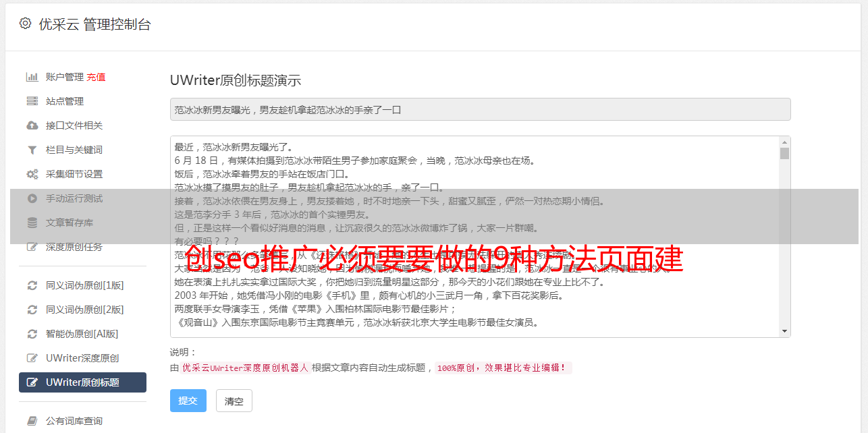868x433 pixels.
Task: Select 智能伪原创[AI版] menu entry
Action: click(82, 334)
